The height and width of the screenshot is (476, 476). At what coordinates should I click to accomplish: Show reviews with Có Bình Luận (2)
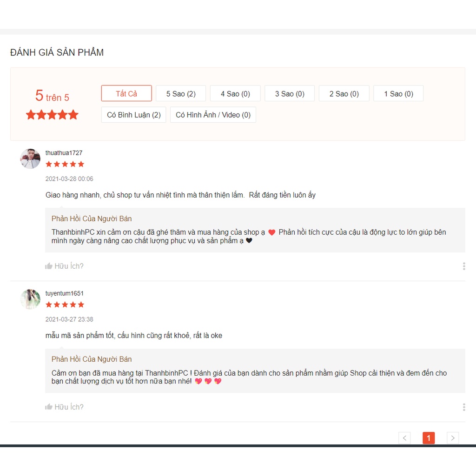[x=133, y=115]
